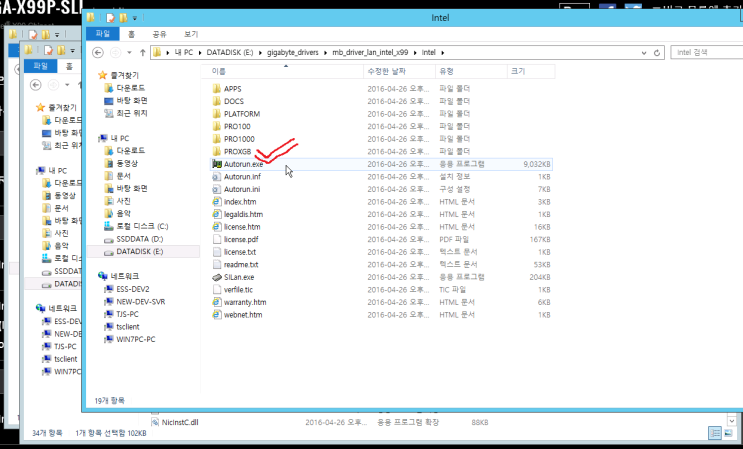
Task: Expand breadcrumb arrow after gigabyte_drivers
Action: click(326, 53)
